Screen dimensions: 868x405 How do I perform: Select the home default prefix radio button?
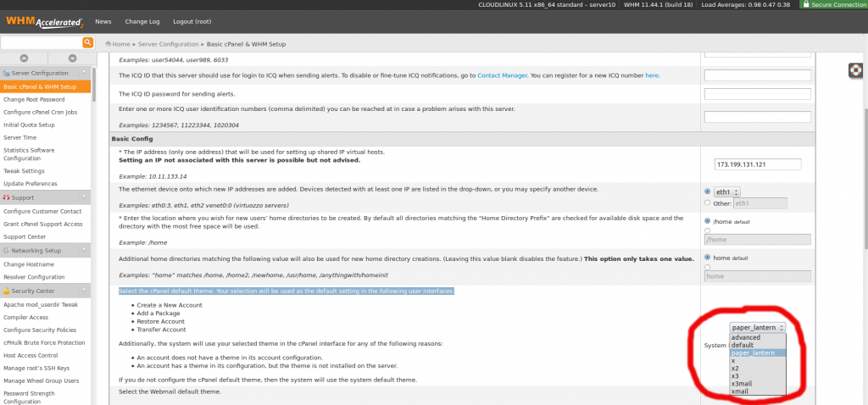tap(708, 258)
